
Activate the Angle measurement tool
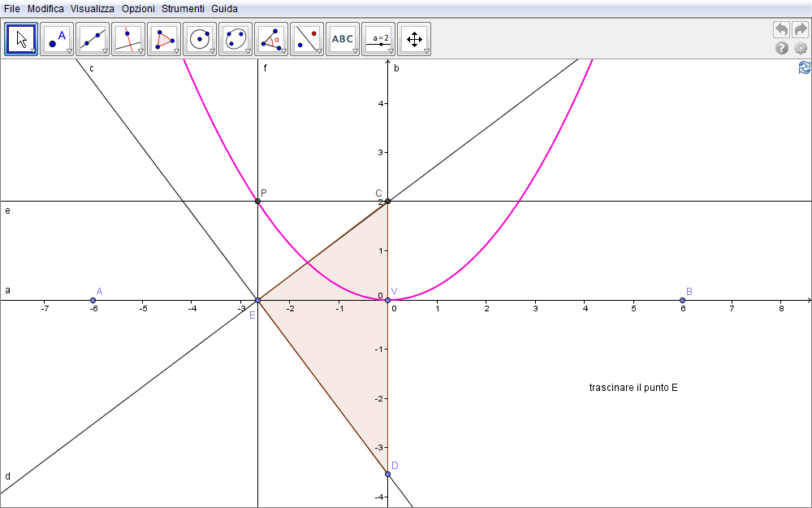click(271, 38)
